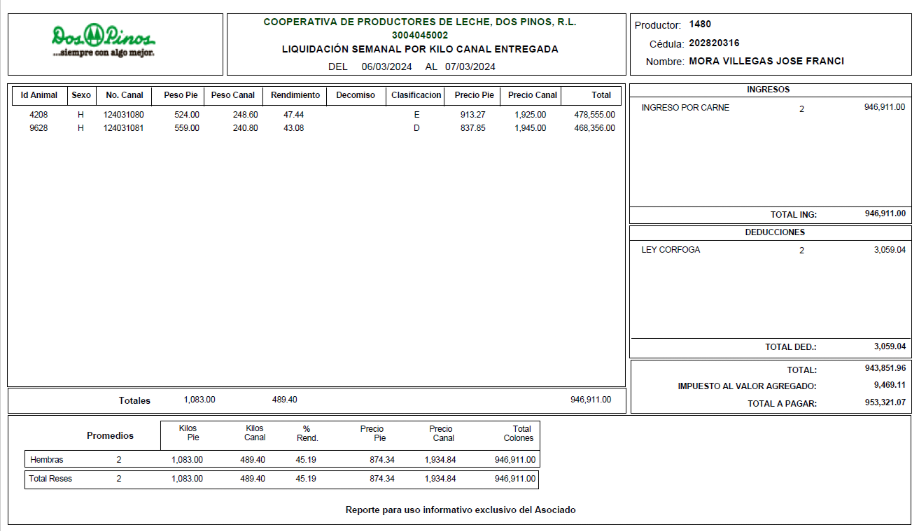Select the IMPUESTO AL VALOR AGREGADO label
This screenshot has width=918, height=531.
point(746,386)
